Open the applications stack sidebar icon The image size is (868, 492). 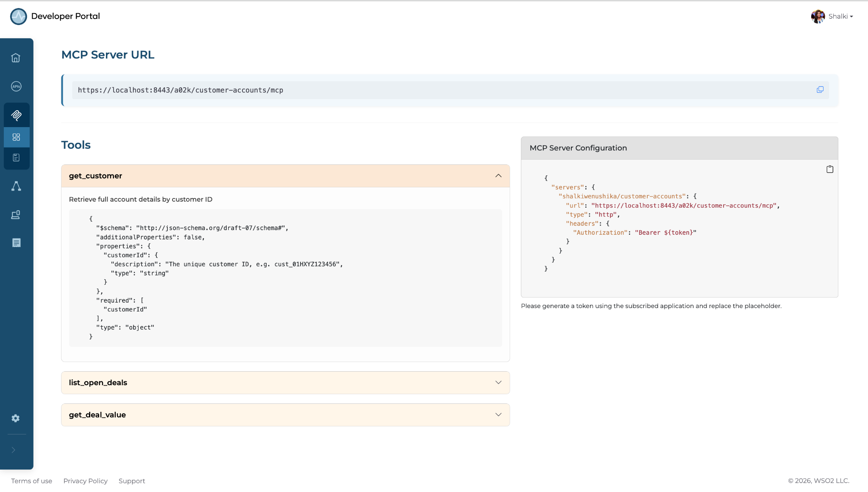pos(16,215)
